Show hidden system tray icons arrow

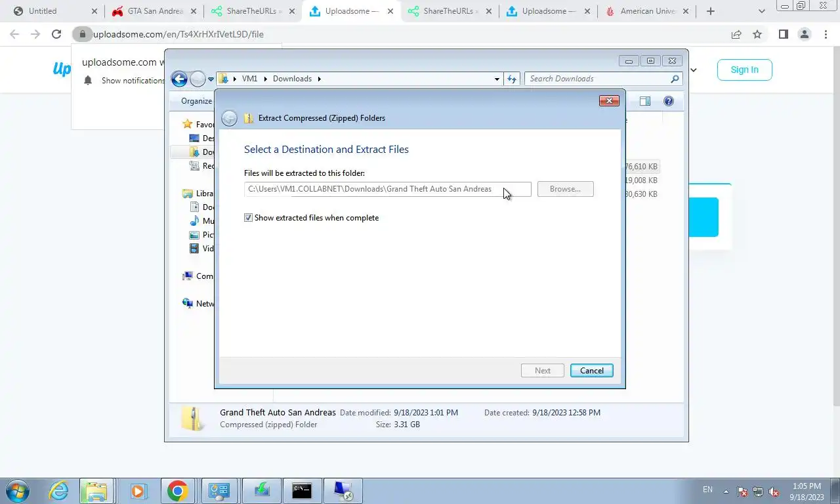coord(726,491)
